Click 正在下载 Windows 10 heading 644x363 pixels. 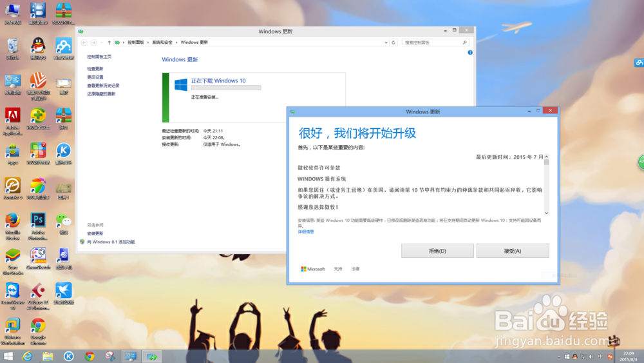[x=218, y=81]
